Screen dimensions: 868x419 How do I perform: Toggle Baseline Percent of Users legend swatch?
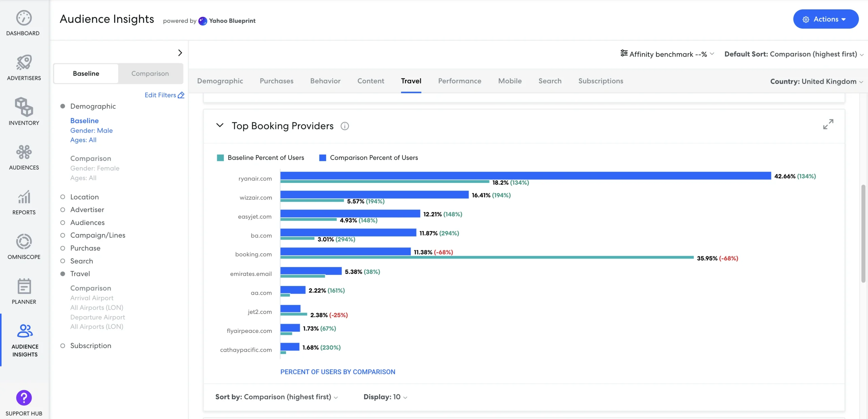point(220,158)
